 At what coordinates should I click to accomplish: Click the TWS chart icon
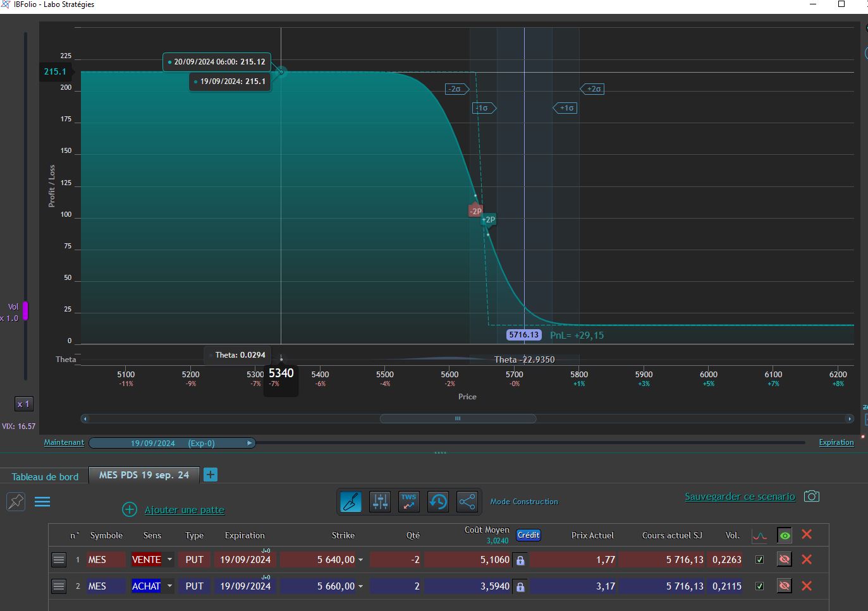pos(409,502)
